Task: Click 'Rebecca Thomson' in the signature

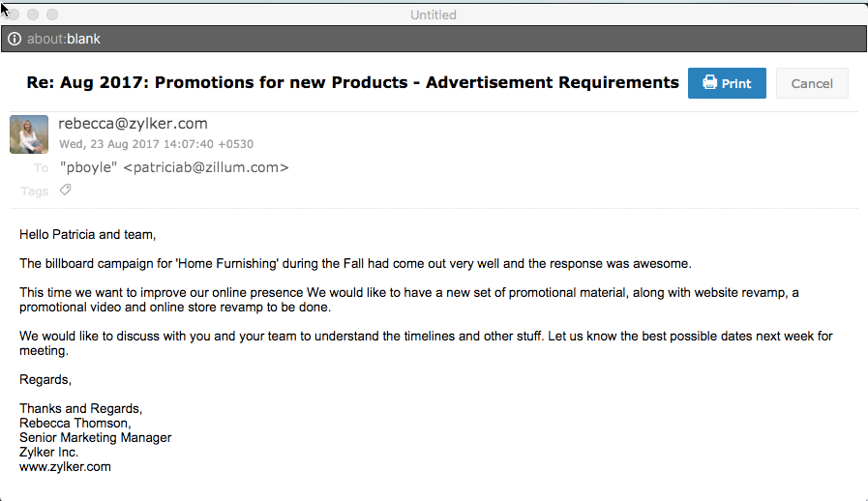Action: tap(74, 423)
